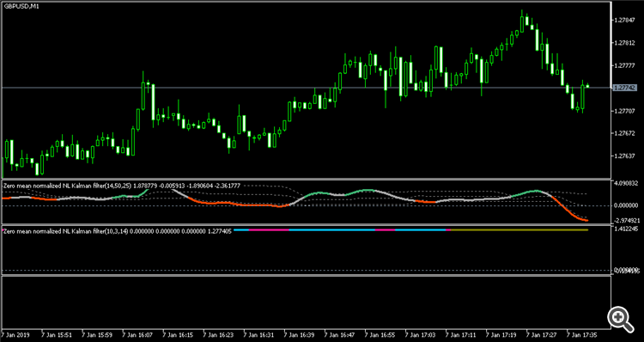Click the 7 Jan 16:15 time label

tap(177, 335)
